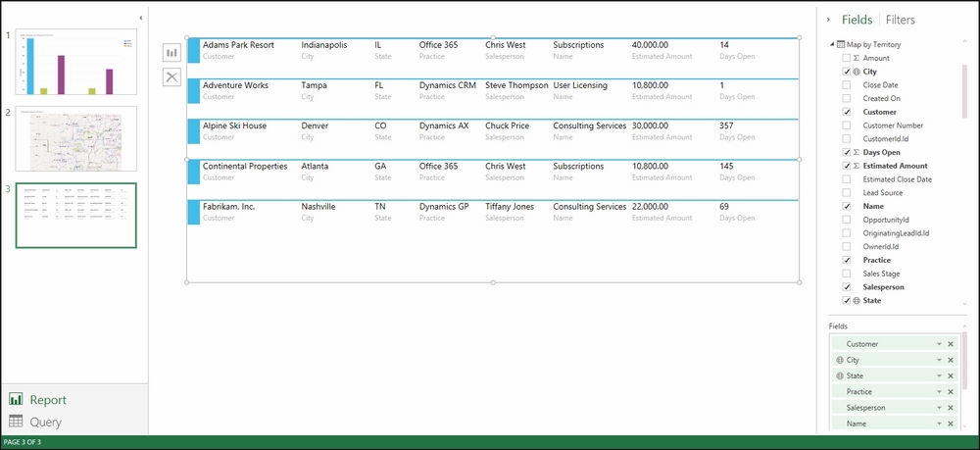
Task: Uncheck the Estimated Amount checkbox
Action: [847, 166]
